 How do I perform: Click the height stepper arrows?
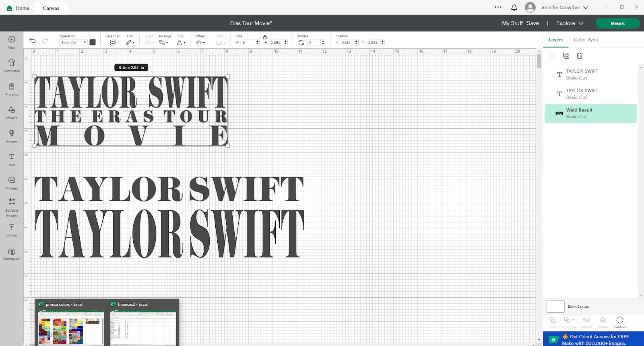pos(285,42)
